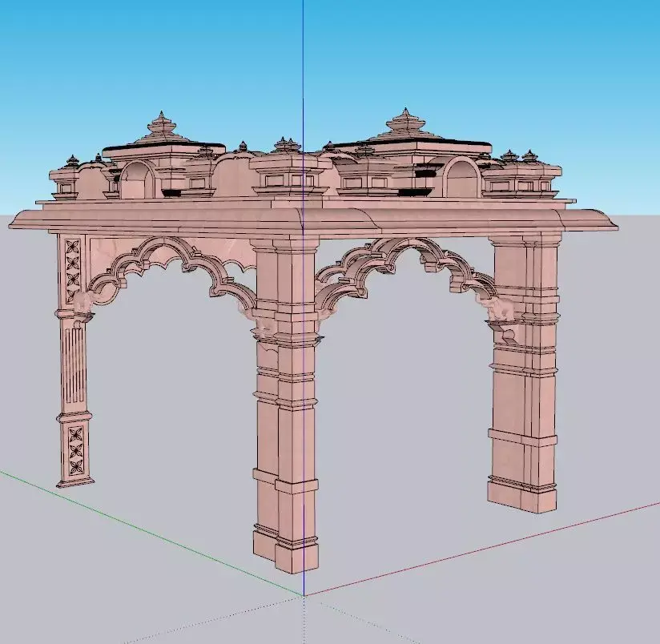Image resolution: width=660 pixels, height=644 pixels.
Task: Click the axes origin where colored lines meet
Action: [304, 595]
